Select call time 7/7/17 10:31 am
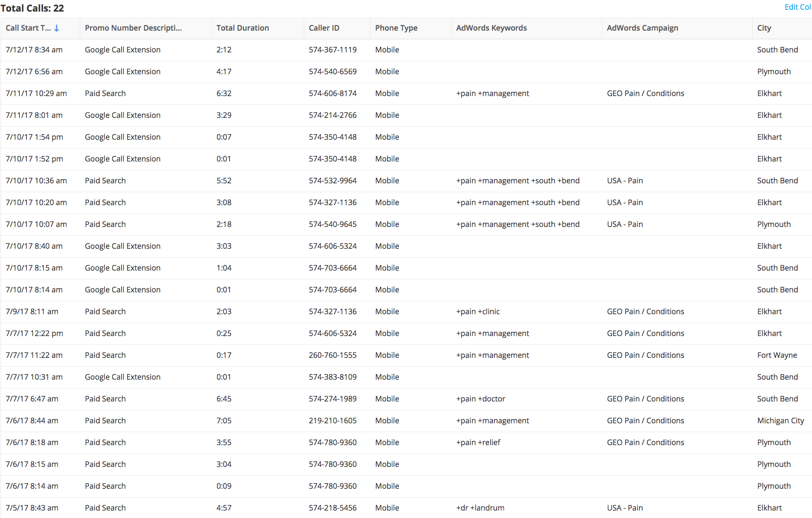Screen dimensions: 812x518 34,377
